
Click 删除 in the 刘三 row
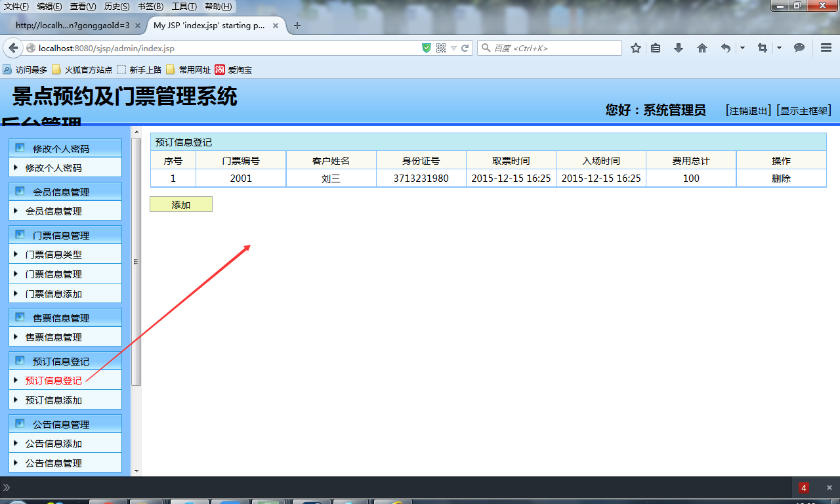point(781,178)
